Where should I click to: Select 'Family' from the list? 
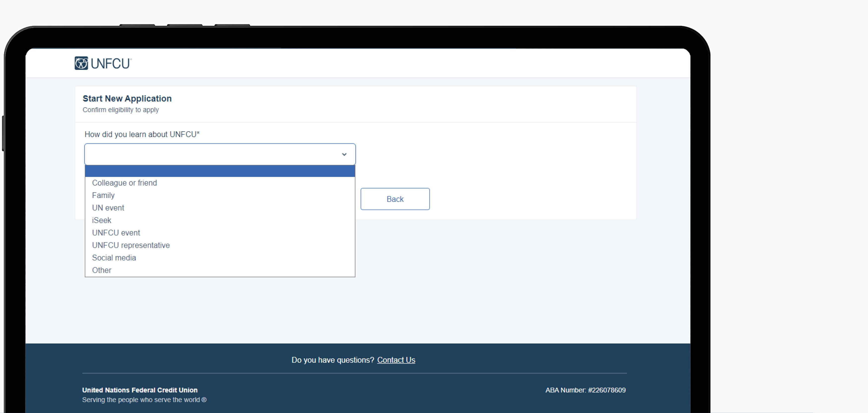click(x=220, y=195)
